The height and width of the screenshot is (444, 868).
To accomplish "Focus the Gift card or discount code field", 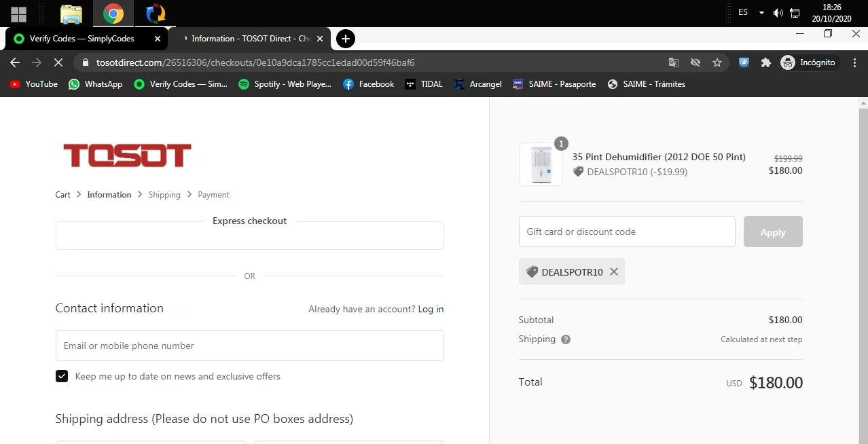I will [627, 232].
